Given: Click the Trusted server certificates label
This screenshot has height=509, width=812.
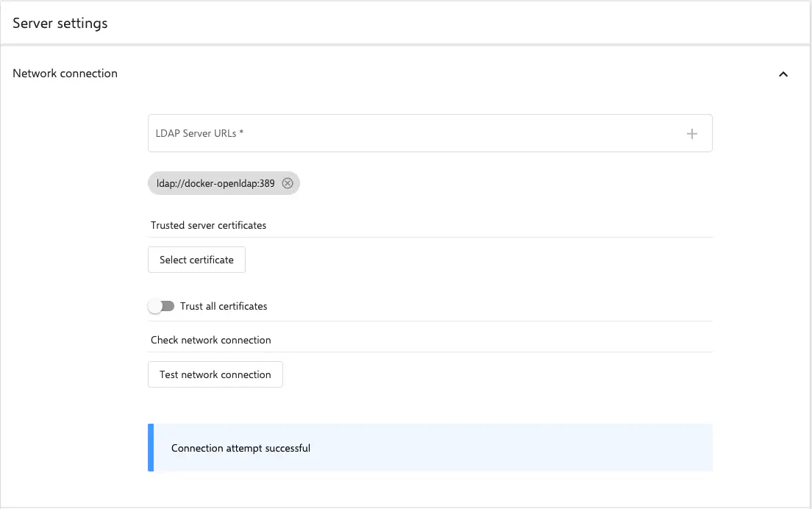Looking at the screenshot, I should tap(208, 225).
